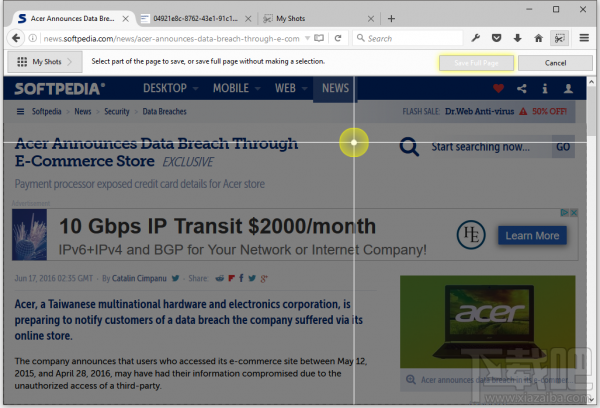600x408 pixels.
Task: Open author Catalin Cimpanu's profile link
Action: click(139, 278)
